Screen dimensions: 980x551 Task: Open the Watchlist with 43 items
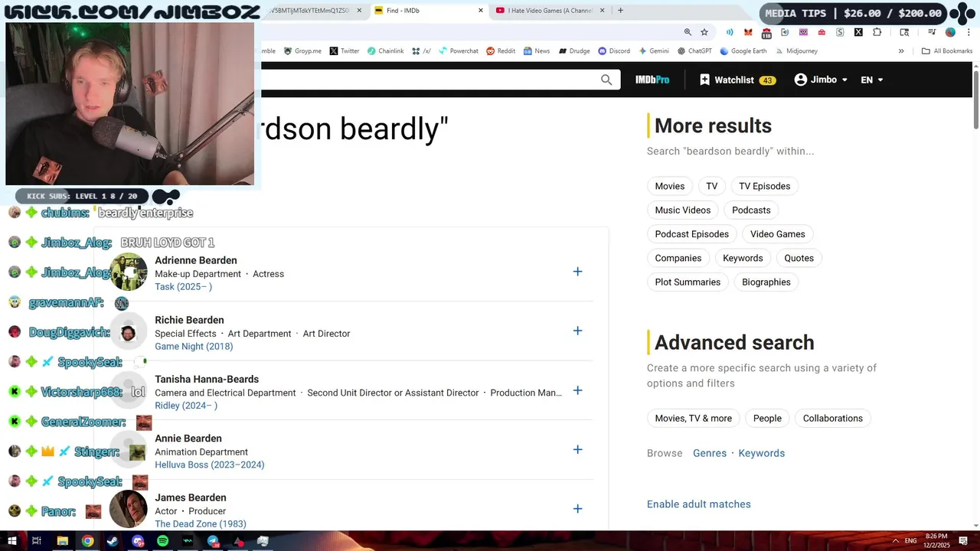point(737,80)
